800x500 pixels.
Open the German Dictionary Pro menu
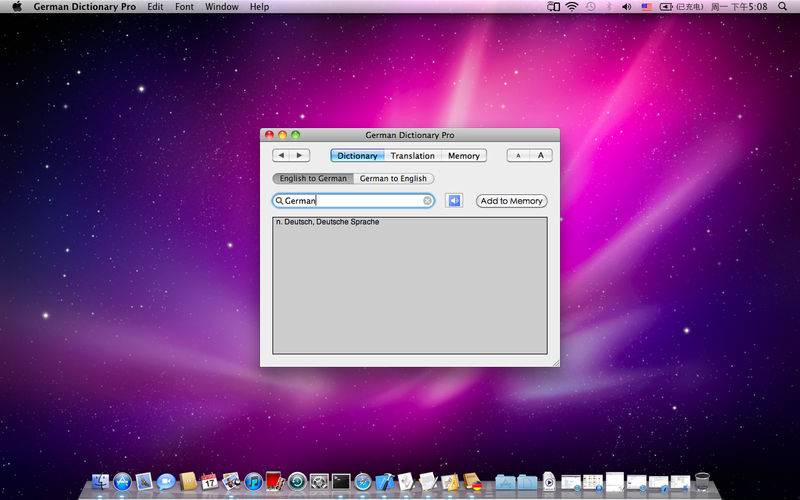[x=85, y=7]
